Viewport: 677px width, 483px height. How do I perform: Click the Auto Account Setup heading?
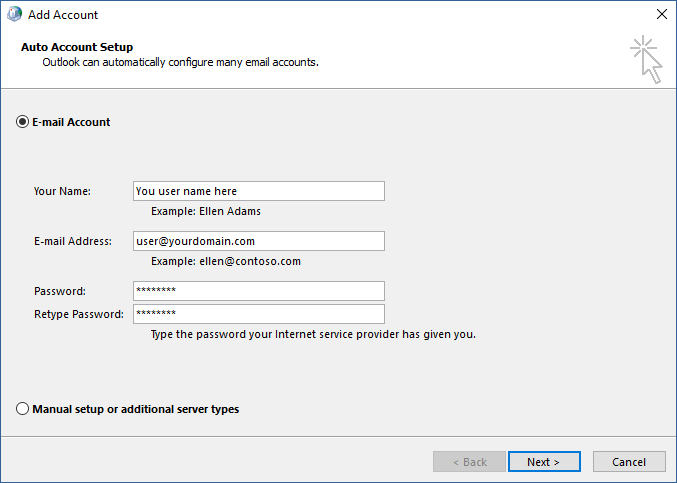(x=77, y=47)
